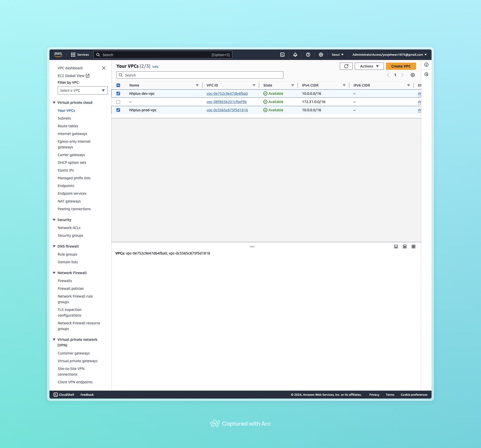Open Network ACLs in sidebar

click(69, 228)
